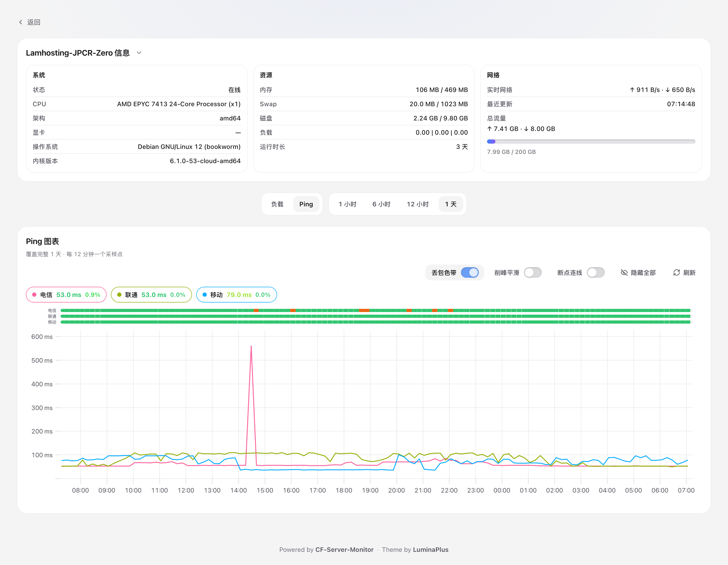Click the 负载 value 0.00 | 0.00 | 0.00
This screenshot has width=728, height=565.
(442, 132)
